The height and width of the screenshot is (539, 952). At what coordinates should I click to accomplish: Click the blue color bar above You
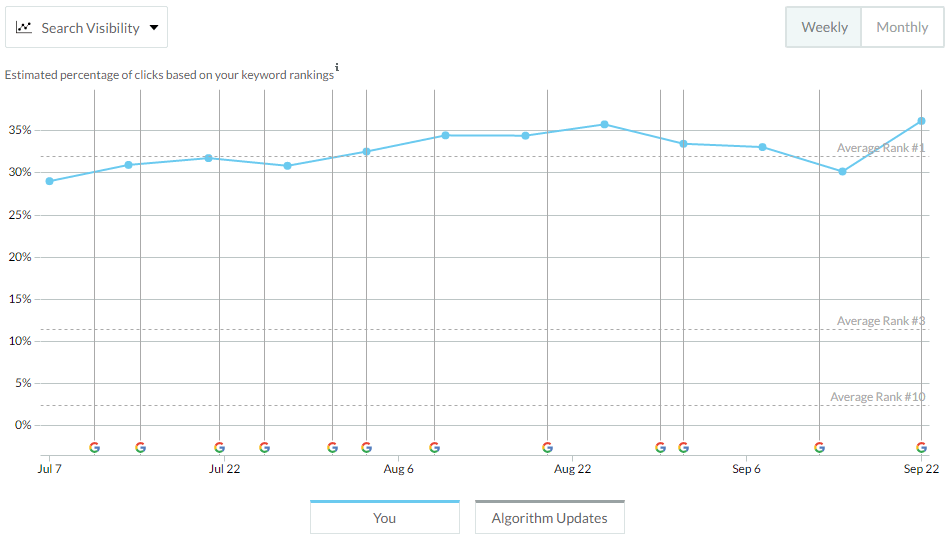pyautogui.click(x=385, y=501)
